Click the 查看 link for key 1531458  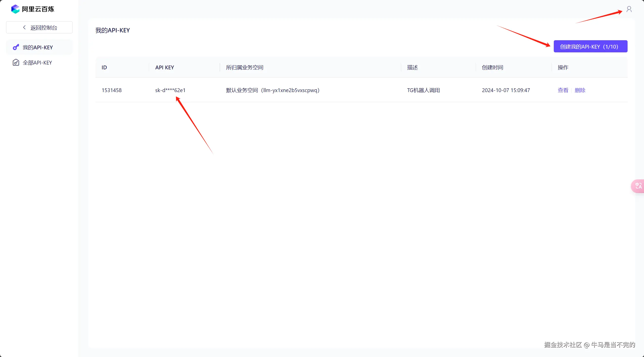[563, 90]
